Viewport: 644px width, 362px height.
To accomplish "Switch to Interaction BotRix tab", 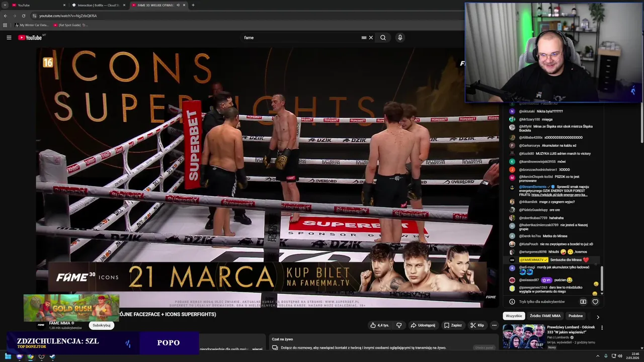I will (x=98, y=5).
